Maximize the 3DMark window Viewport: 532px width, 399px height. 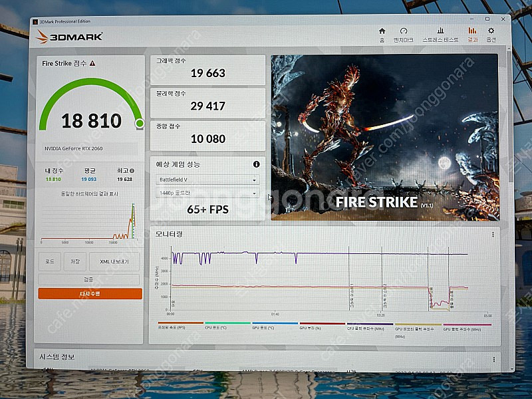487,19
